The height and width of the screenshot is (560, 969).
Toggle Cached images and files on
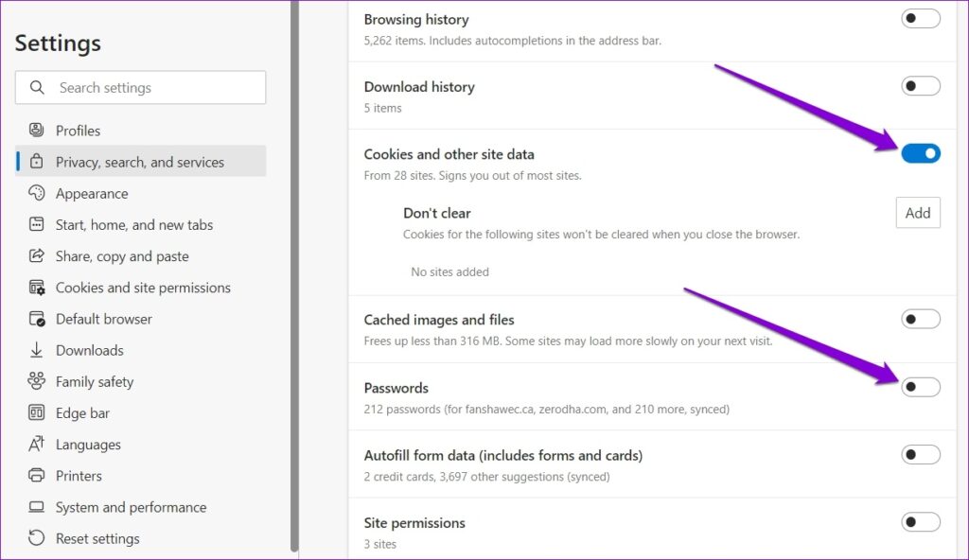(x=920, y=319)
